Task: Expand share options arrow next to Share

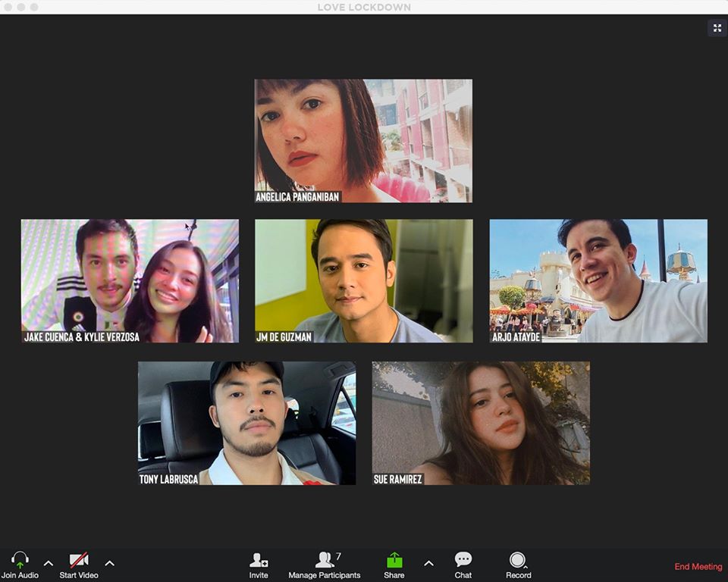Action: coord(428,563)
